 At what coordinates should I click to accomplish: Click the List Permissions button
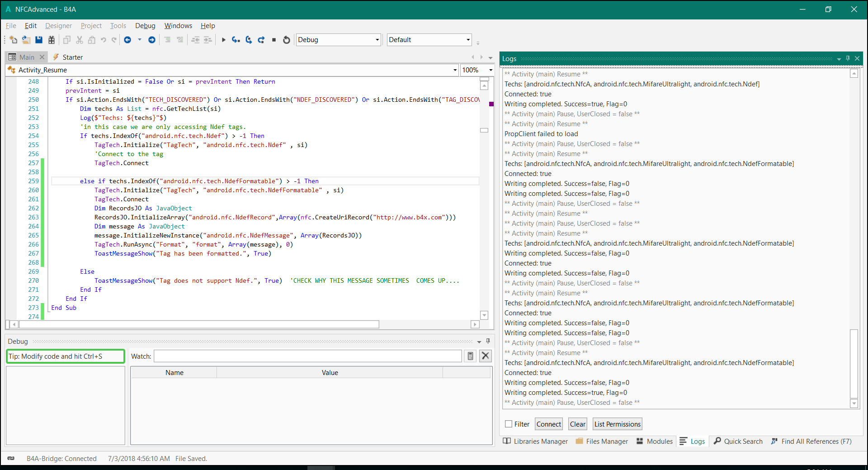[x=617, y=424]
